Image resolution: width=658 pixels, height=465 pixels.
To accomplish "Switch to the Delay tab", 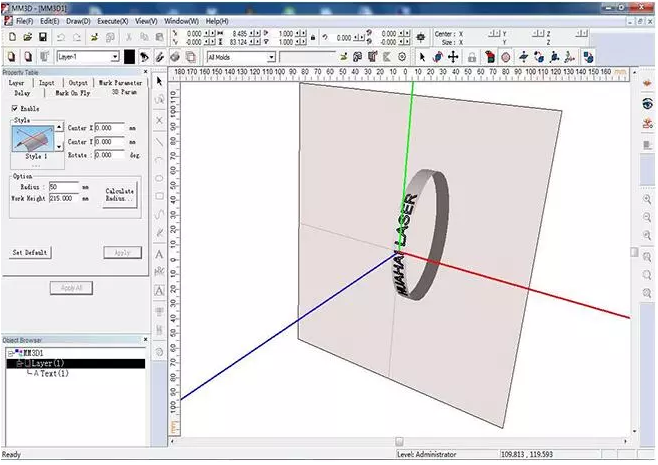I will (22, 92).
